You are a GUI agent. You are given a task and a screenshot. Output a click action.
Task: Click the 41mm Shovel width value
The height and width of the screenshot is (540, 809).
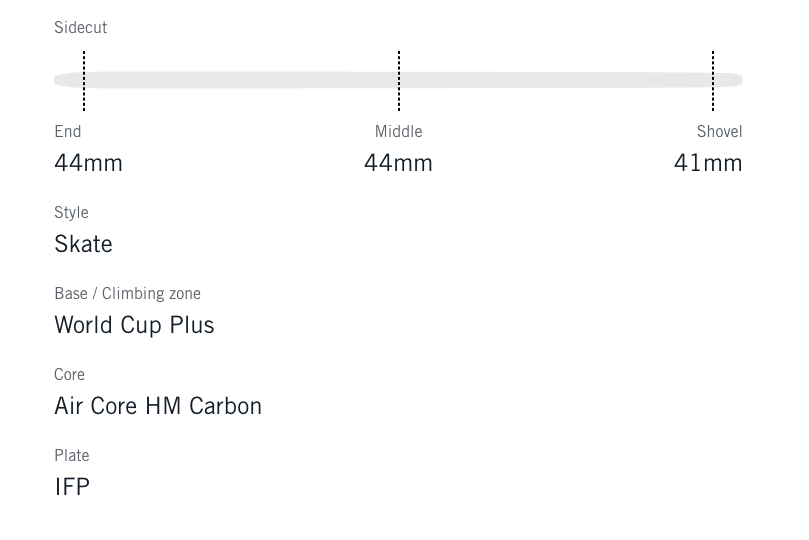(708, 163)
